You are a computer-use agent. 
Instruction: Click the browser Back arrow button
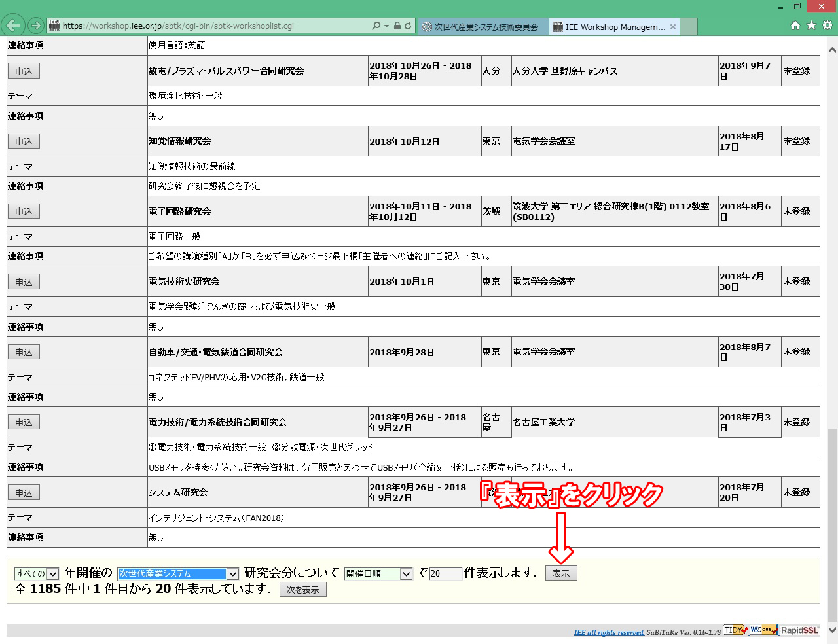pyautogui.click(x=13, y=26)
